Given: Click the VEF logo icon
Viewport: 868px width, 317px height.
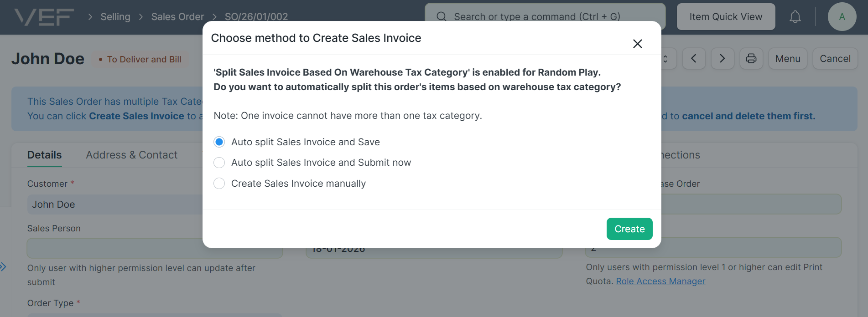Looking at the screenshot, I should (x=44, y=17).
